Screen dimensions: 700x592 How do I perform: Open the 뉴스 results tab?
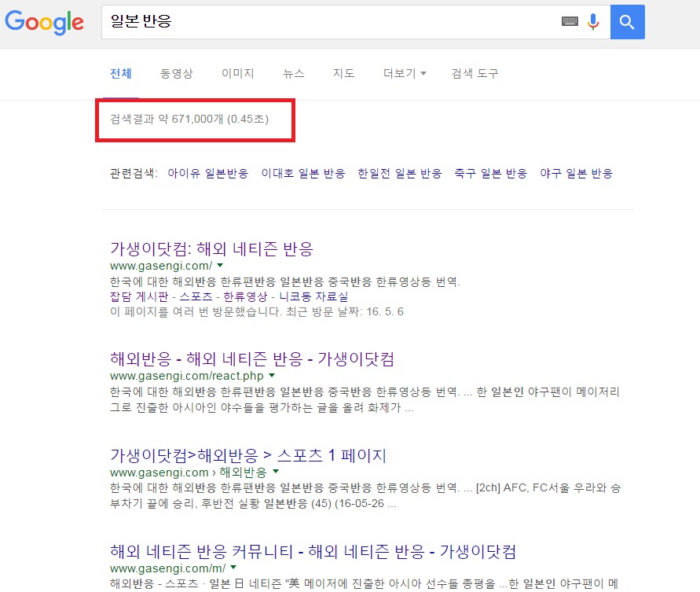click(x=294, y=74)
